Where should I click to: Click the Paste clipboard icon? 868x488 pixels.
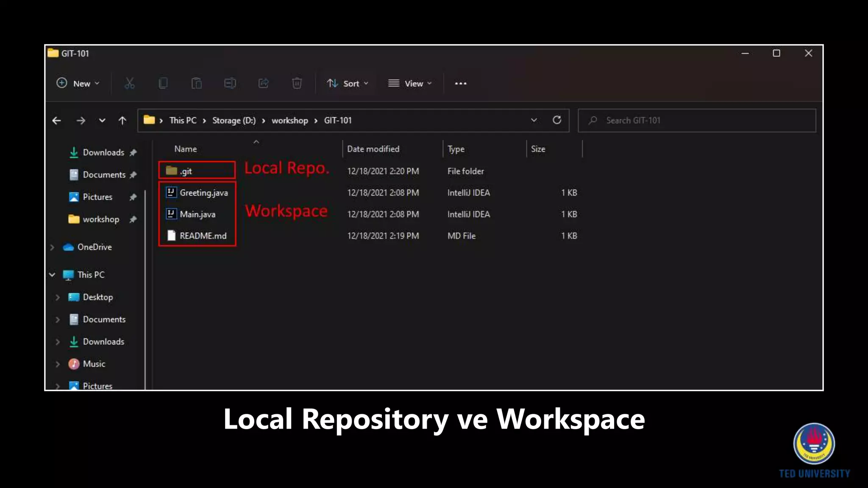(x=196, y=83)
